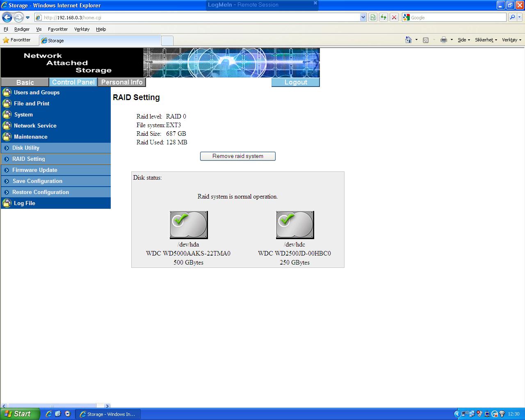Click the sidebar horizontal scrollbar thumb
Screen dimensions: 525x420
[x=52, y=406]
